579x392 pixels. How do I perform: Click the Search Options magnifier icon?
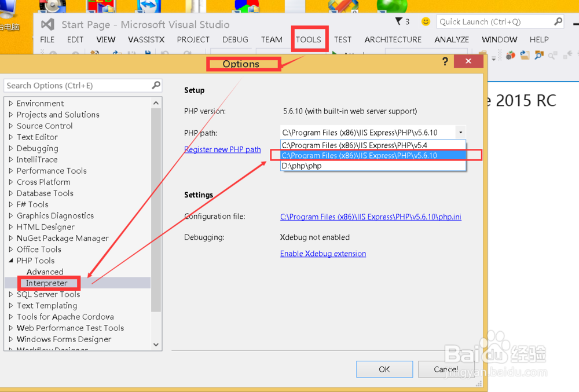(x=156, y=85)
